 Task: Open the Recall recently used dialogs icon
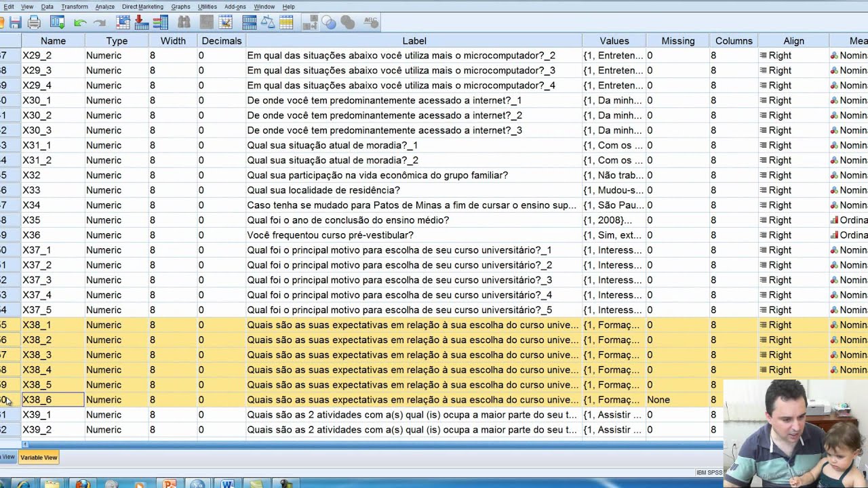pos(58,22)
